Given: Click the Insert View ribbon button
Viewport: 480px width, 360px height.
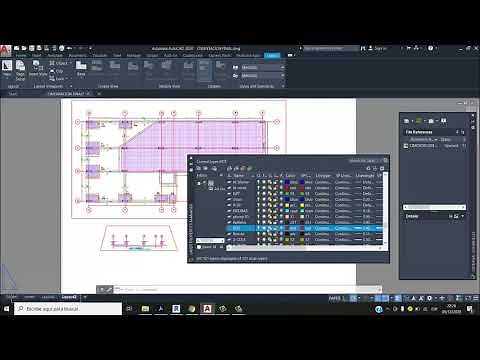Looking at the screenshot, I should tap(38, 68).
